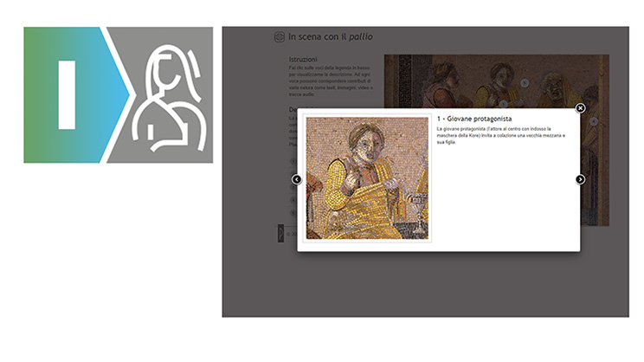Click the gradient arrow logo with white bar
644x362 pixels.
pos(76,95)
